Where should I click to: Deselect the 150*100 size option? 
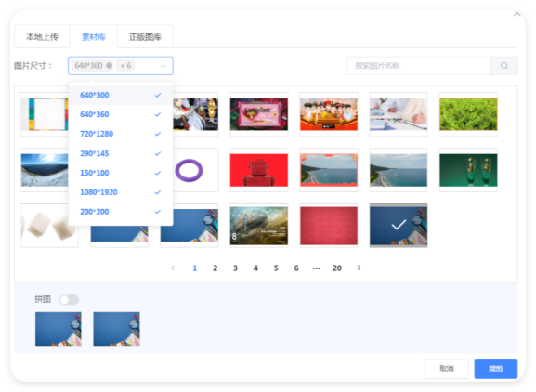(x=121, y=173)
